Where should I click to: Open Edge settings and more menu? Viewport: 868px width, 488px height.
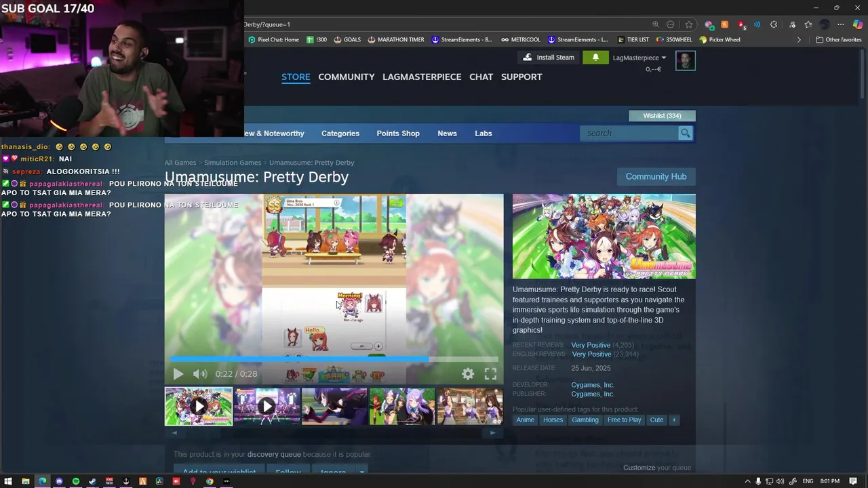coord(841,24)
